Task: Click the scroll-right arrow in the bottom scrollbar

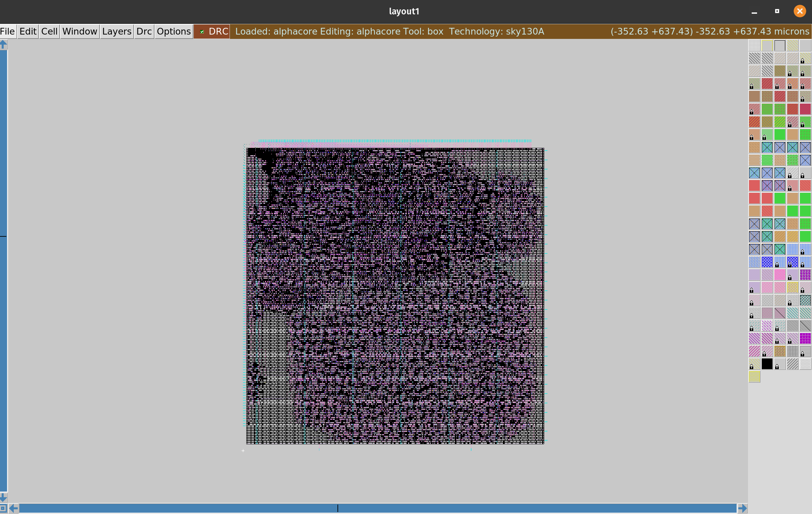Action: click(x=742, y=508)
